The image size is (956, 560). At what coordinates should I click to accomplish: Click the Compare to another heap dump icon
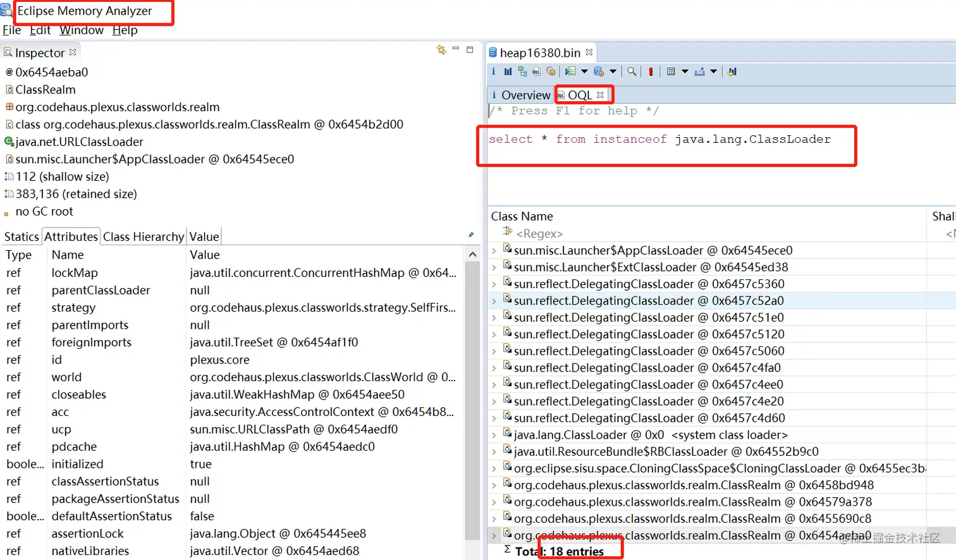tap(732, 71)
